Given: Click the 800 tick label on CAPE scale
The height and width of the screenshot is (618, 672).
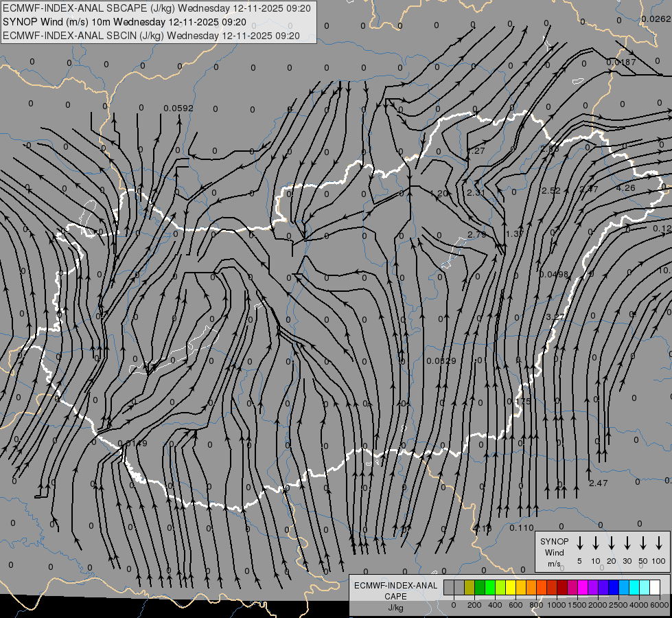Looking at the screenshot, I should [x=536, y=605].
